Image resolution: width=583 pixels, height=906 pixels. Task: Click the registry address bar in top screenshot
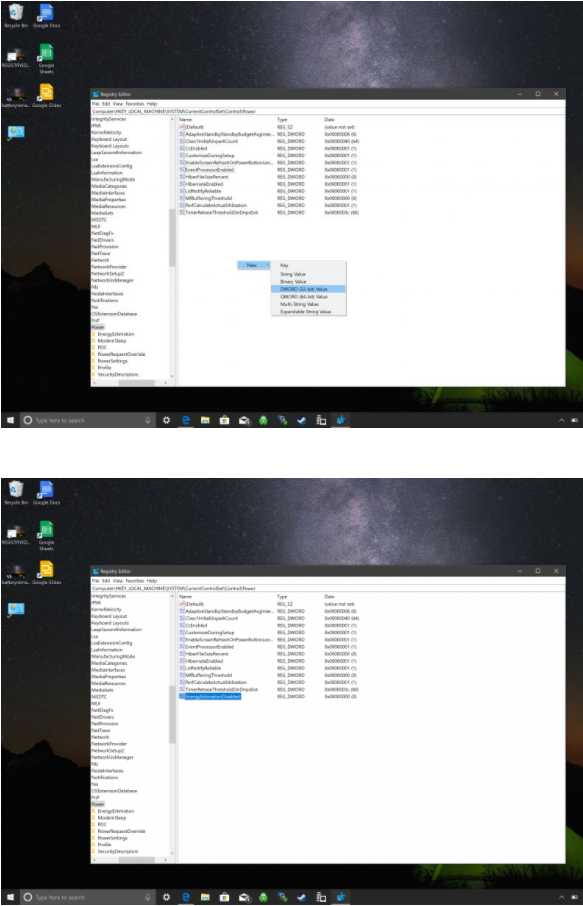[328, 111]
